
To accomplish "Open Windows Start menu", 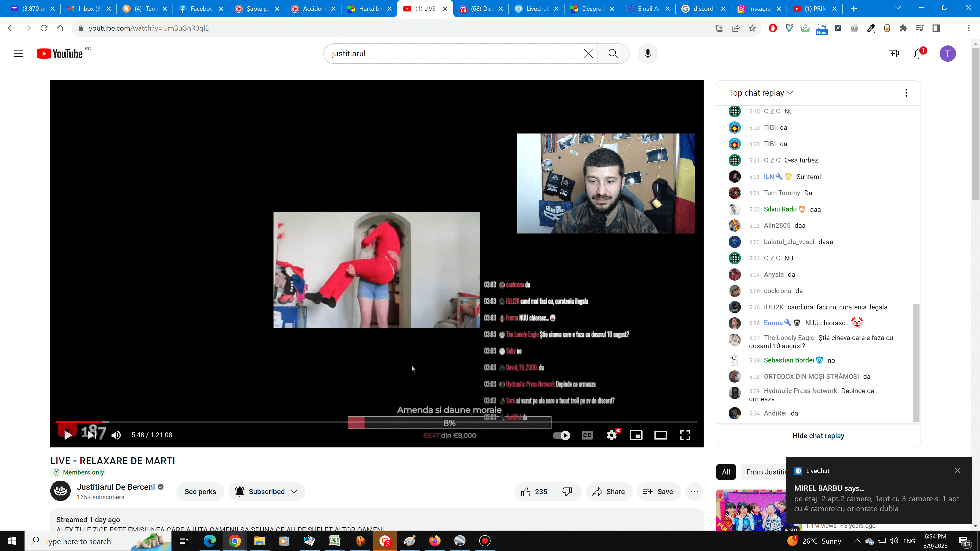I will point(12,541).
